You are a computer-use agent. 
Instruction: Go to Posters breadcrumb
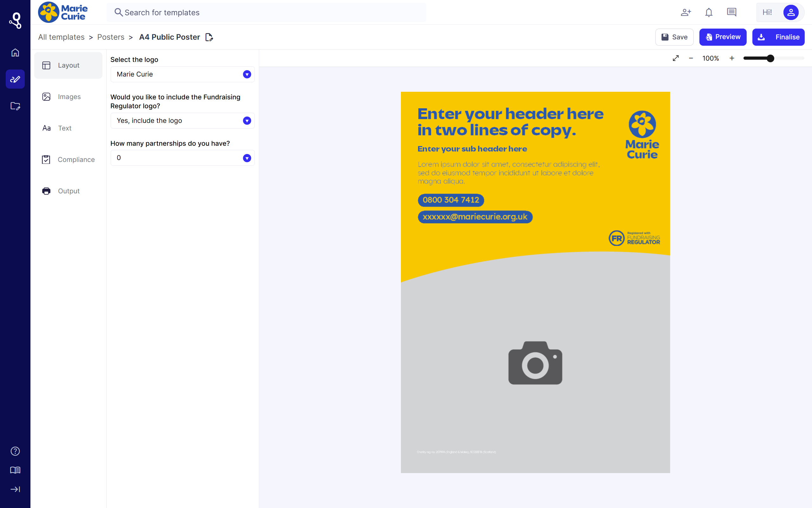click(111, 37)
